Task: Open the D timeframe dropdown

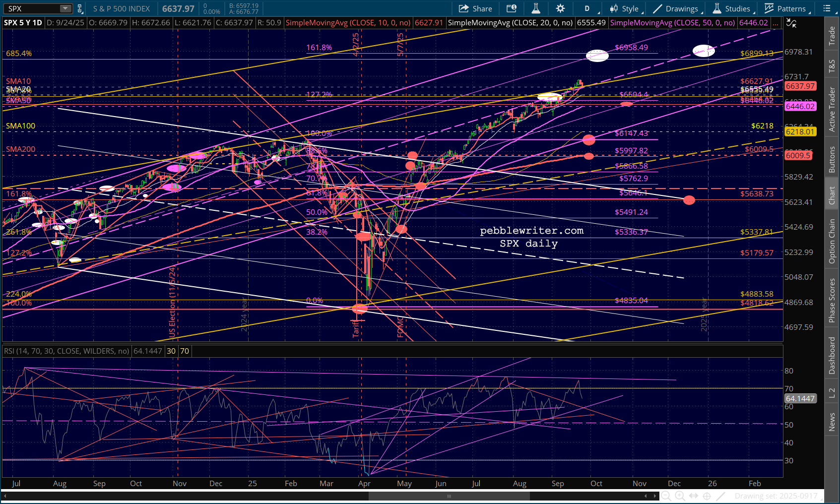Action: coord(588,8)
